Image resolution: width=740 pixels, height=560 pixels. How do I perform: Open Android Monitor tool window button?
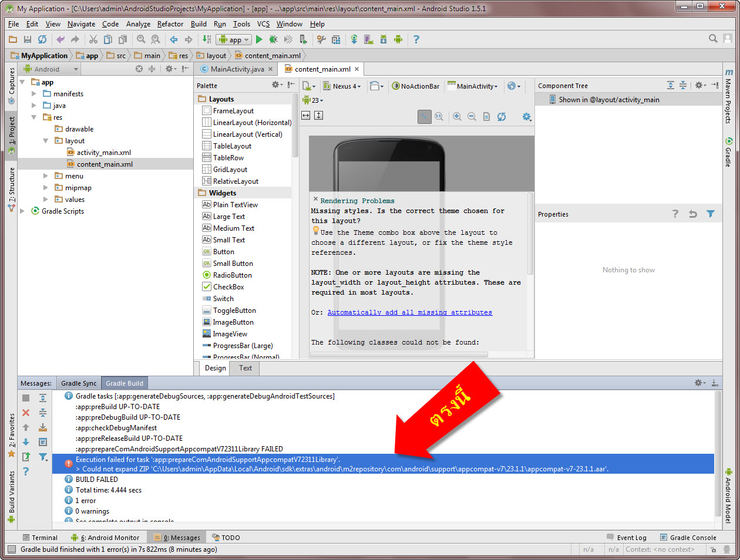tap(105, 538)
